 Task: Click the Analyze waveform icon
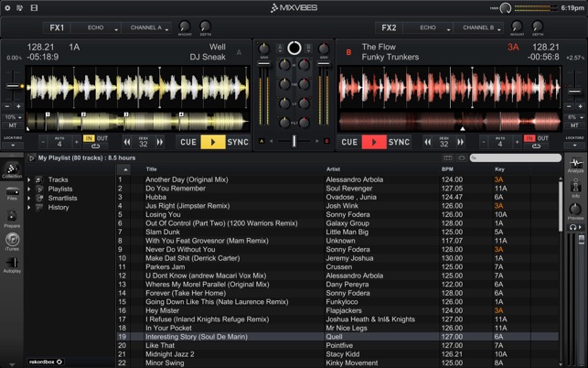click(575, 165)
